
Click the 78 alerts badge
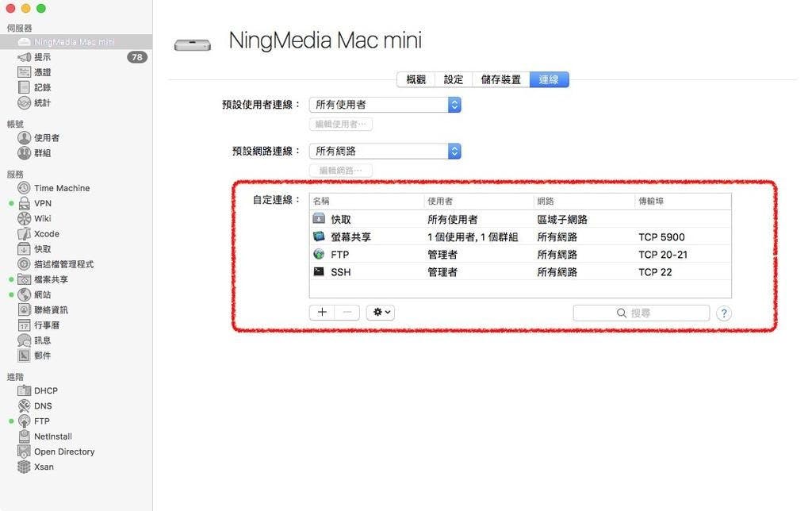coord(137,57)
